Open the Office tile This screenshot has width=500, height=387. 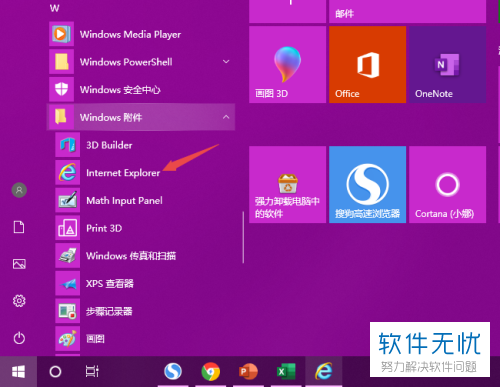tap(367, 64)
